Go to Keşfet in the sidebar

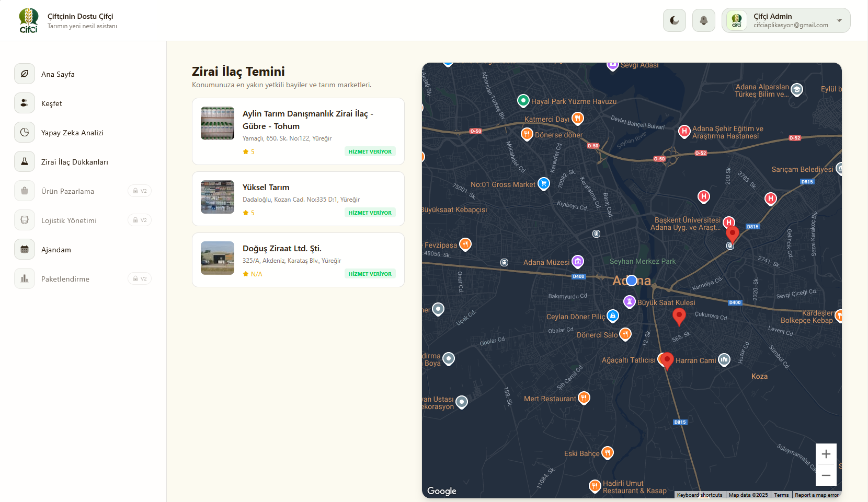point(51,103)
